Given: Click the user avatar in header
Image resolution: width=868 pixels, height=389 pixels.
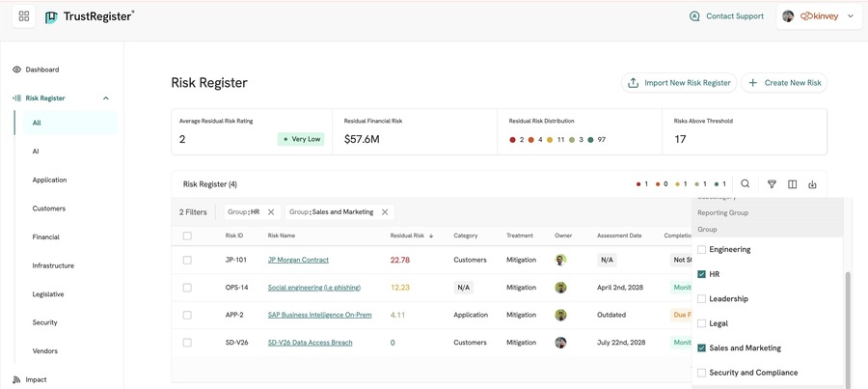Looking at the screenshot, I should [788, 16].
